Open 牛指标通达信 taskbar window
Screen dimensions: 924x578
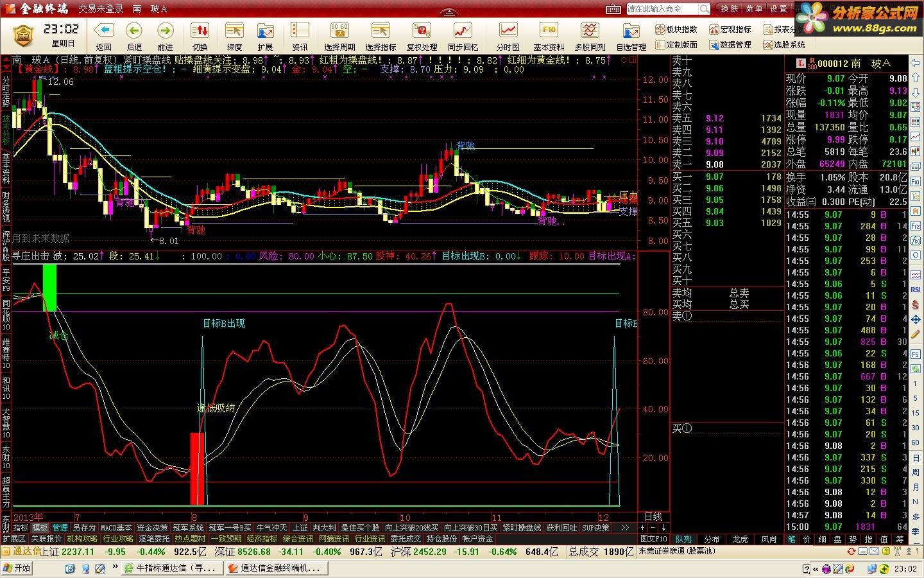(x=173, y=568)
